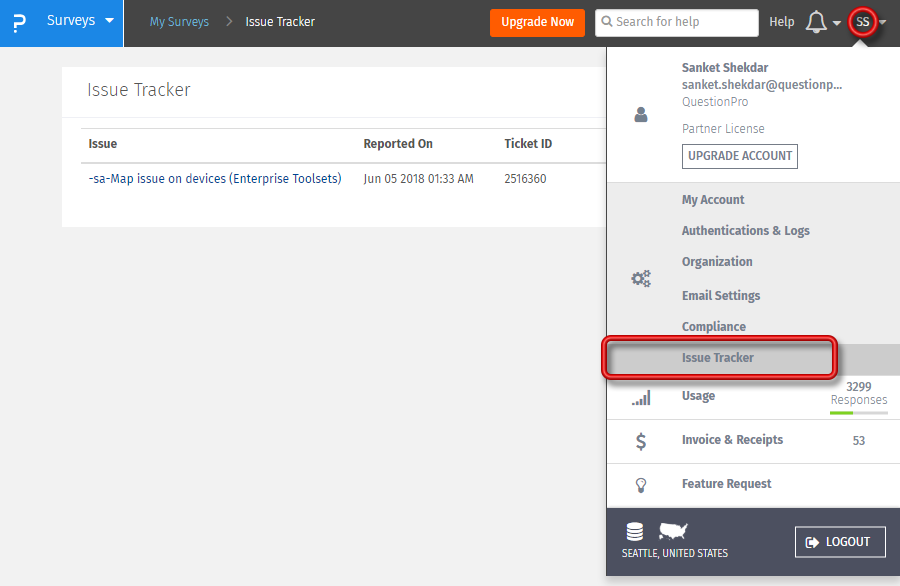This screenshot has height=586, width=900.
Task: Click the lightbulb Feature Request icon
Action: (x=641, y=485)
